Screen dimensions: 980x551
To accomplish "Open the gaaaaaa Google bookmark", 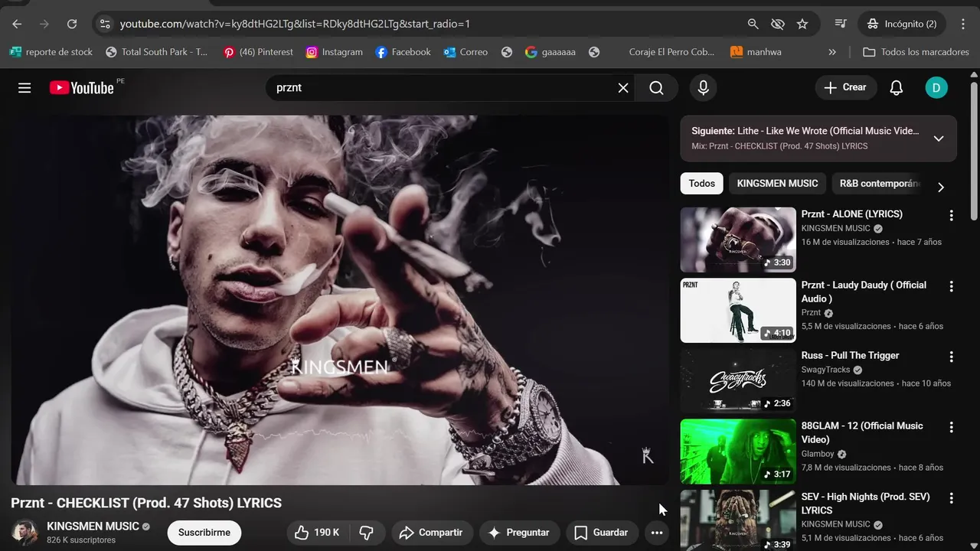I will click(x=550, y=52).
